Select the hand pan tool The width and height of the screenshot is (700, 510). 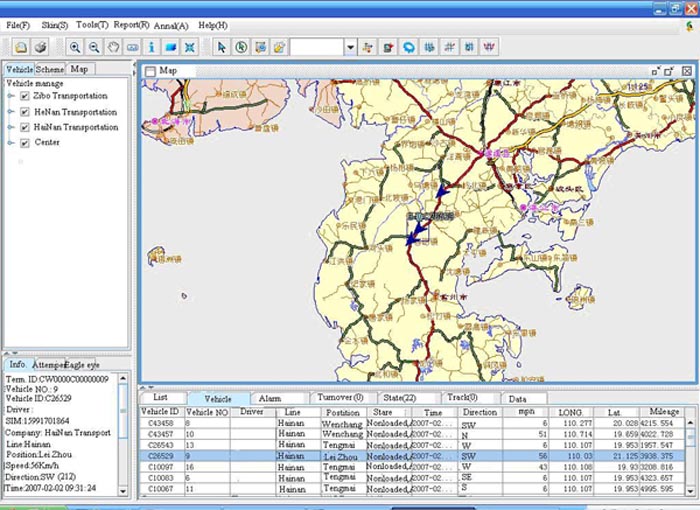113,47
